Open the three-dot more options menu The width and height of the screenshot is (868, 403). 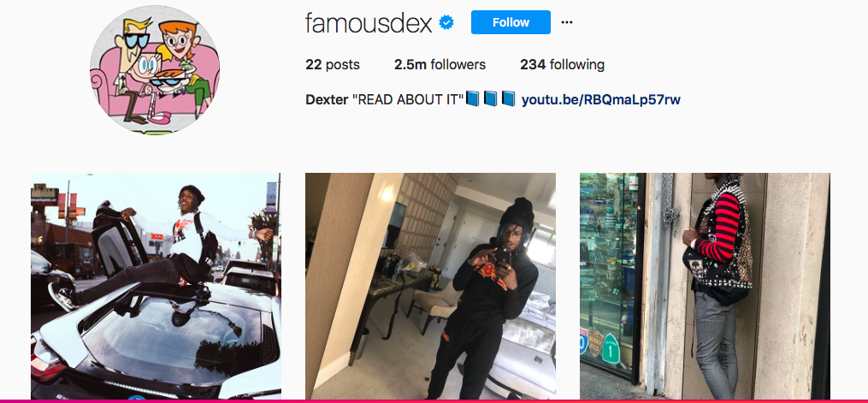(x=567, y=23)
